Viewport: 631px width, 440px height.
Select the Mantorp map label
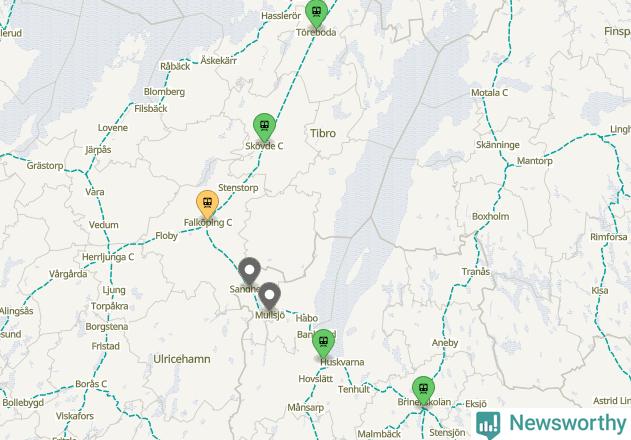pos(534,161)
